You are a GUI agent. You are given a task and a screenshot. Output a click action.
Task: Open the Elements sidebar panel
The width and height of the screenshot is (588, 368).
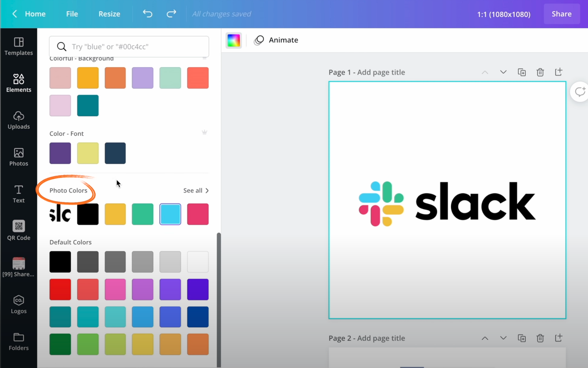point(19,83)
